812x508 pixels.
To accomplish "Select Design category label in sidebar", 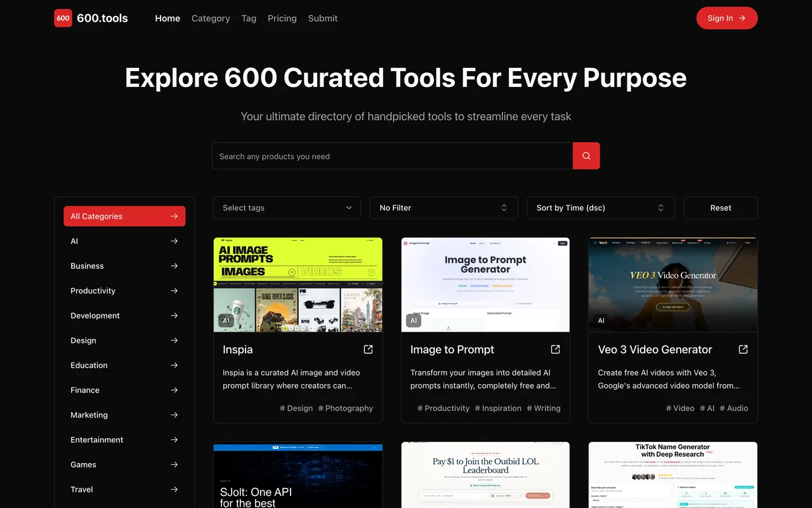I will 83,340.
